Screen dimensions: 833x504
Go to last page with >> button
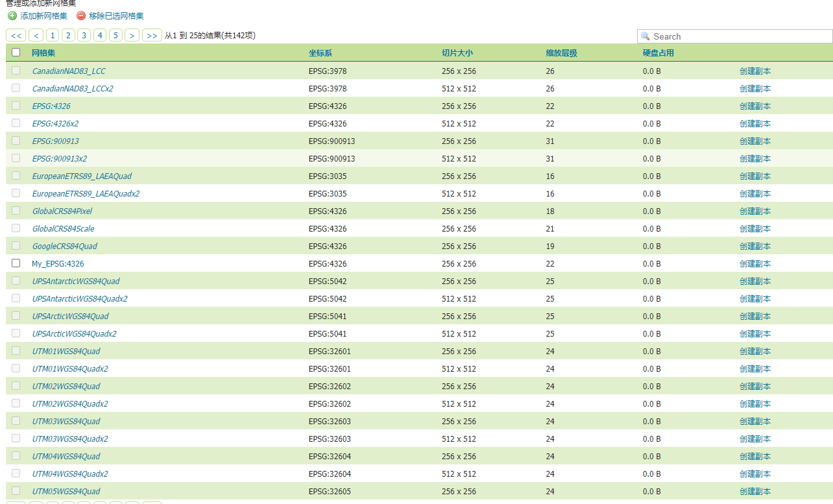(x=152, y=36)
